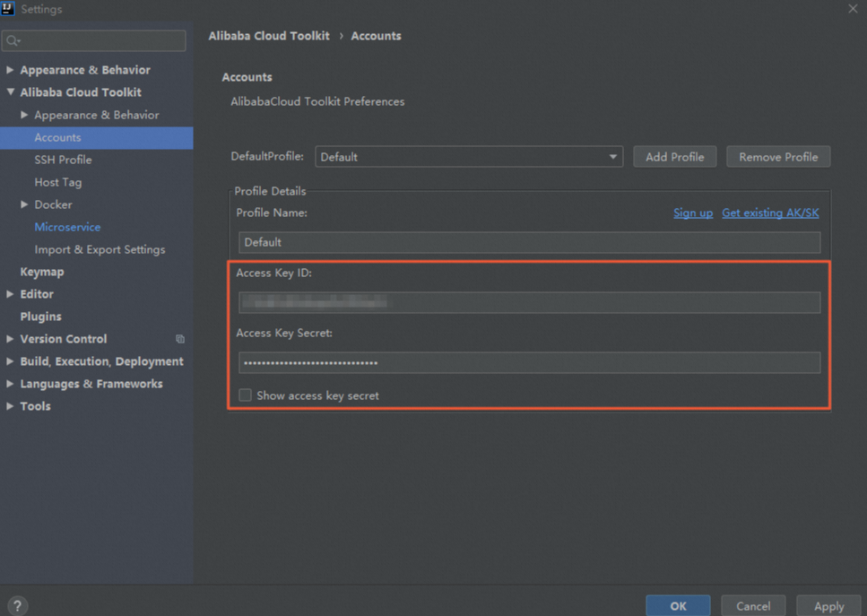Open the Get existing AK/SK link
867x616 pixels.
[770, 213]
